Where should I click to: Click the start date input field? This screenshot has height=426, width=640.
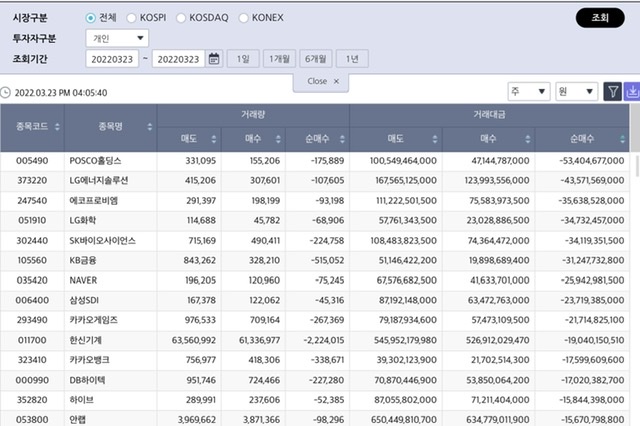112,59
